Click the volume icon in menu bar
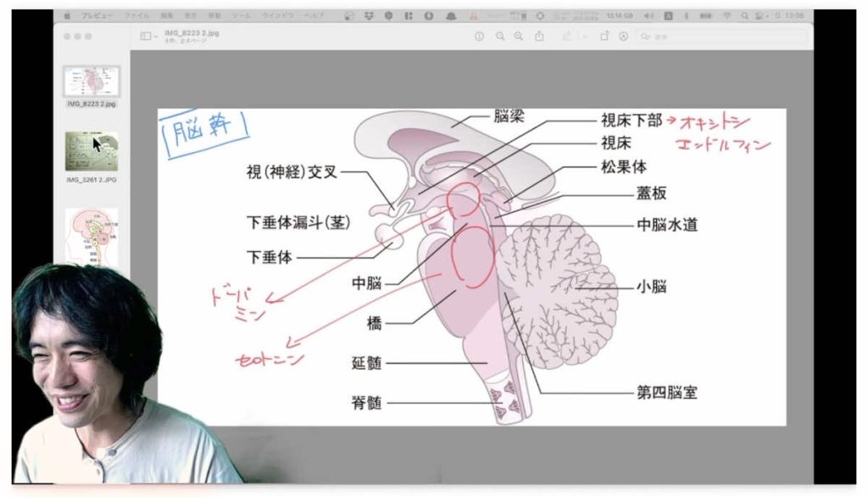The image size is (868, 498). click(648, 16)
